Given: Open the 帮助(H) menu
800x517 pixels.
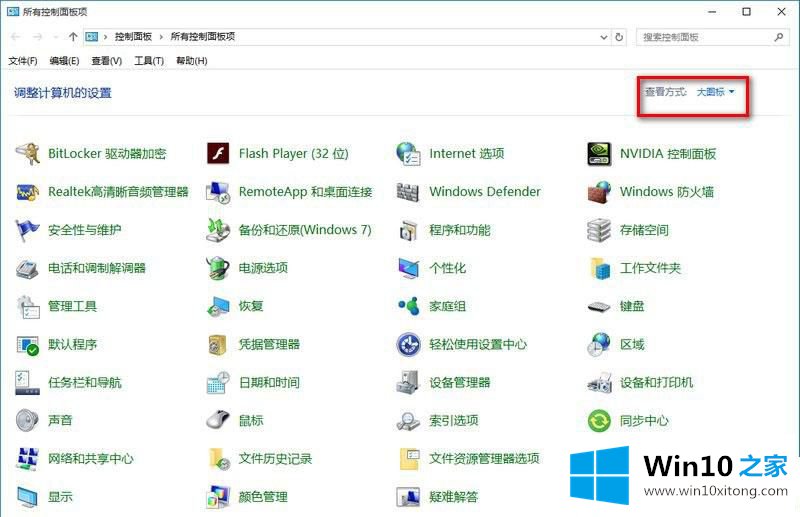Looking at the screenshot, I should (x=191, y=61).
